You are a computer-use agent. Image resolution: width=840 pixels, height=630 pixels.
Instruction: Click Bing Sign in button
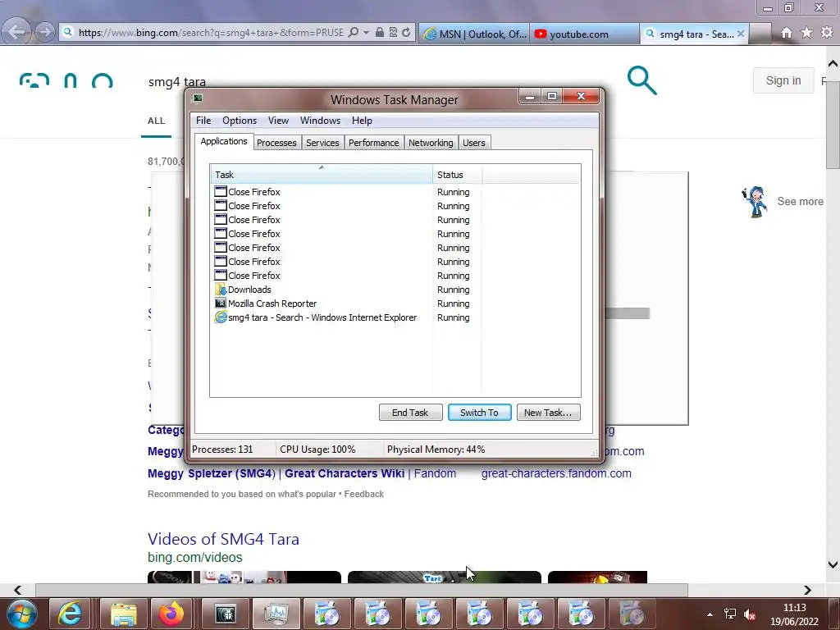click(783, 80)
